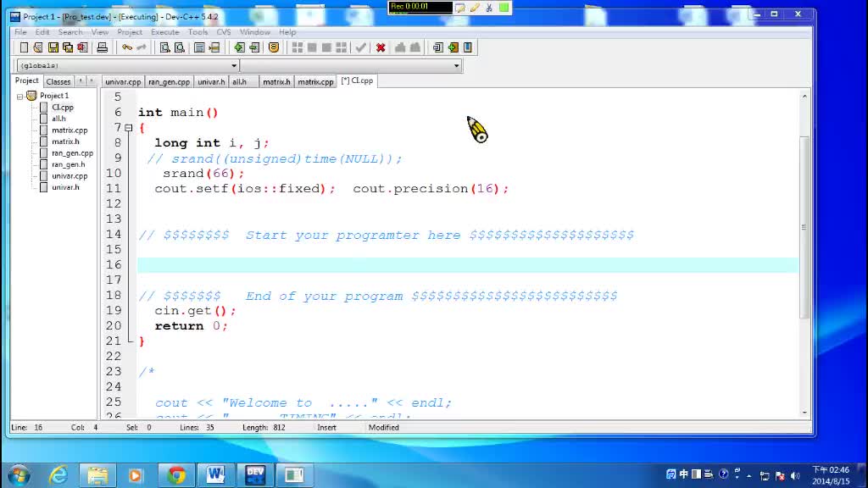
Task: Open the Find search toolbar icon
Action: point(165,47)
